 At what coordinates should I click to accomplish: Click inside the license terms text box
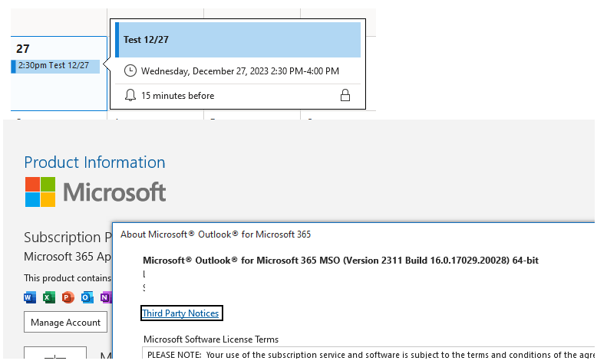(368, 355)
